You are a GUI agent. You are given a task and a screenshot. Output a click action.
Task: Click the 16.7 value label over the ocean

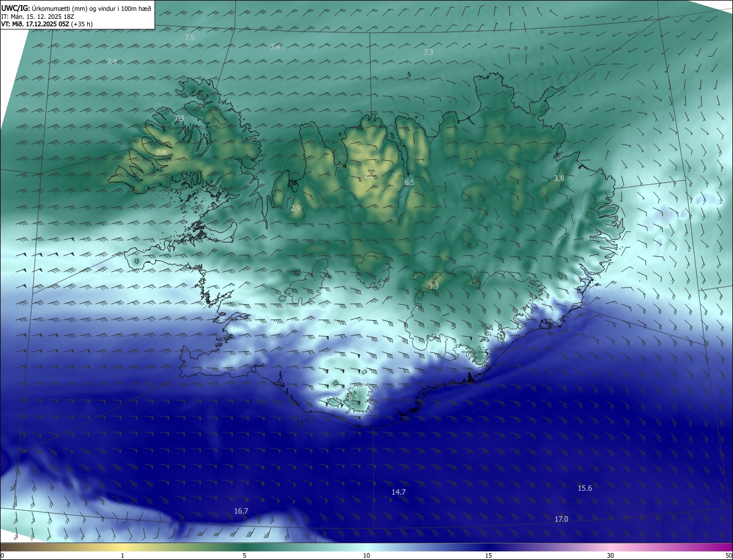pyautogui.click(x=241, y=511)
